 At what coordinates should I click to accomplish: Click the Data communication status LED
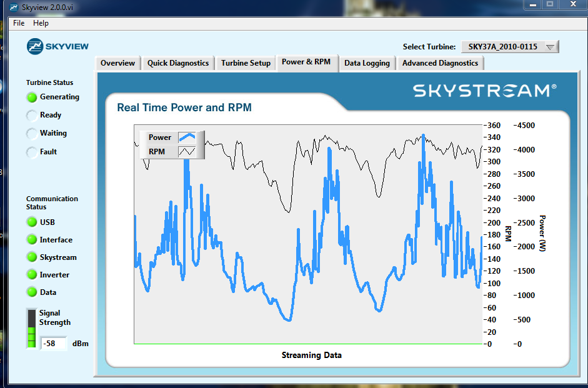click(x=32, y=292)
